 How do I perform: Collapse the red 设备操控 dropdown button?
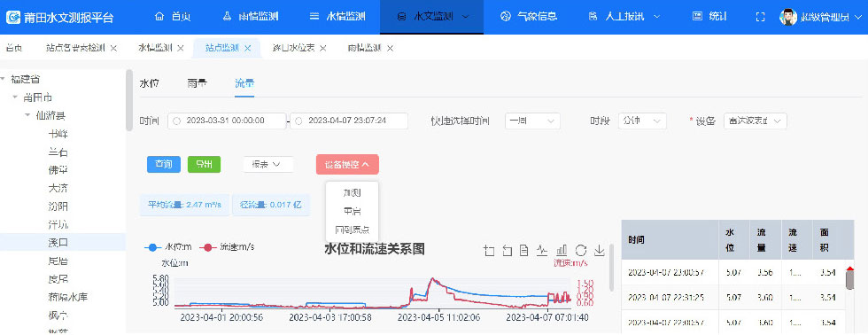click(347, 165)
